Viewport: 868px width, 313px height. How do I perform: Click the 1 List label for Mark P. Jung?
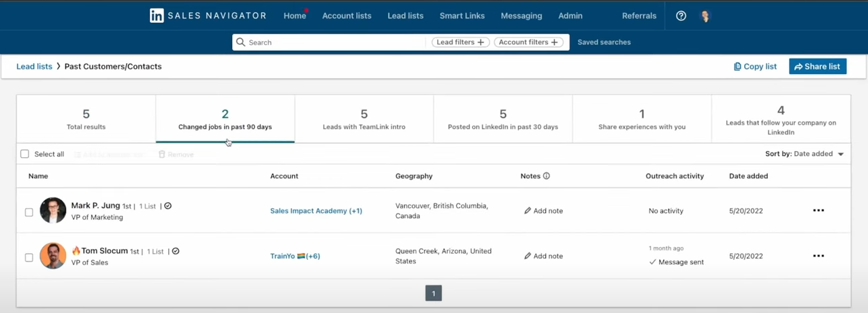(148, 206)
